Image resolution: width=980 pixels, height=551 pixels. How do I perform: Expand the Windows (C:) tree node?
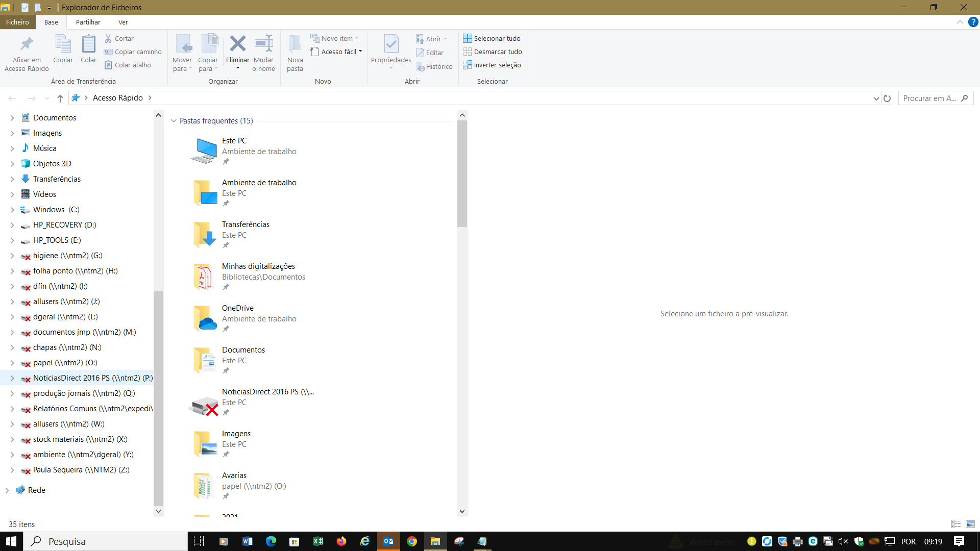click(x=12, y=210)
